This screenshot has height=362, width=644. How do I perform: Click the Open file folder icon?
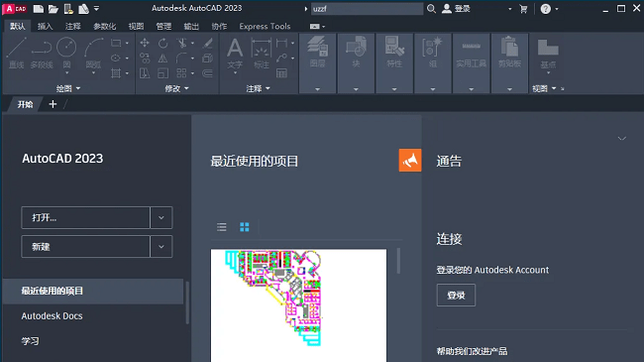(x=54, y=9)
